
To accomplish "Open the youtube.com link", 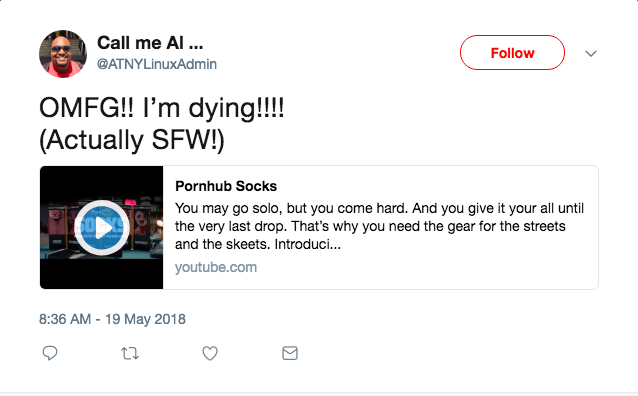I will [x=216, y=267].
